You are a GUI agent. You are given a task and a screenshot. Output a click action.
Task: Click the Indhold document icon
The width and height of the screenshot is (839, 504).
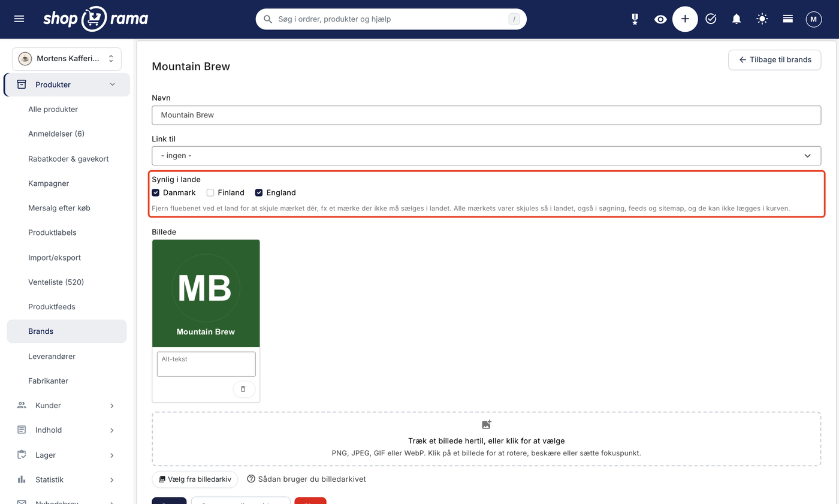[22, 430]
